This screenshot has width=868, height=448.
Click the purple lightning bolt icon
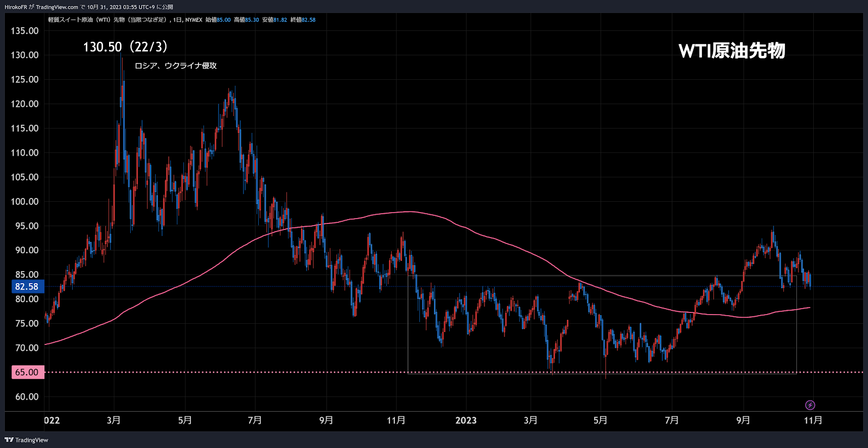point(810,405)
